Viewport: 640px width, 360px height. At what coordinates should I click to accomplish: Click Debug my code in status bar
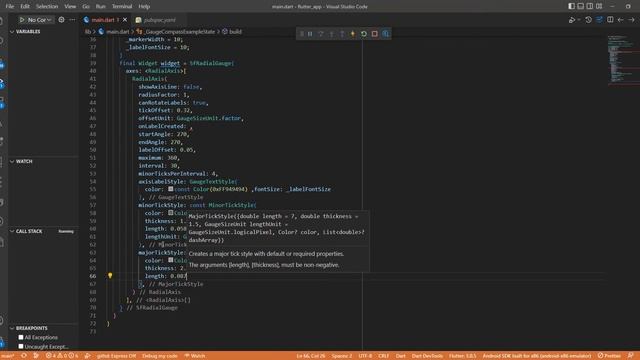[x=160, y=356]
